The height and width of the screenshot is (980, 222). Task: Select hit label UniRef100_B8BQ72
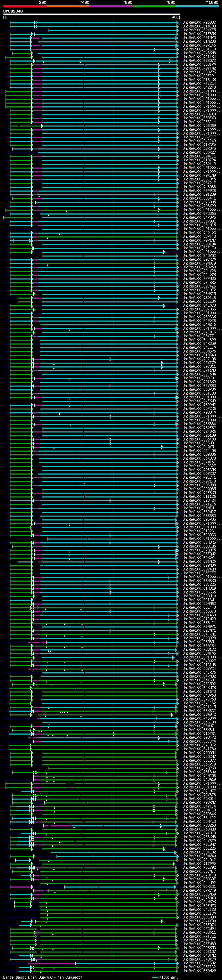(x=199, y=60)
